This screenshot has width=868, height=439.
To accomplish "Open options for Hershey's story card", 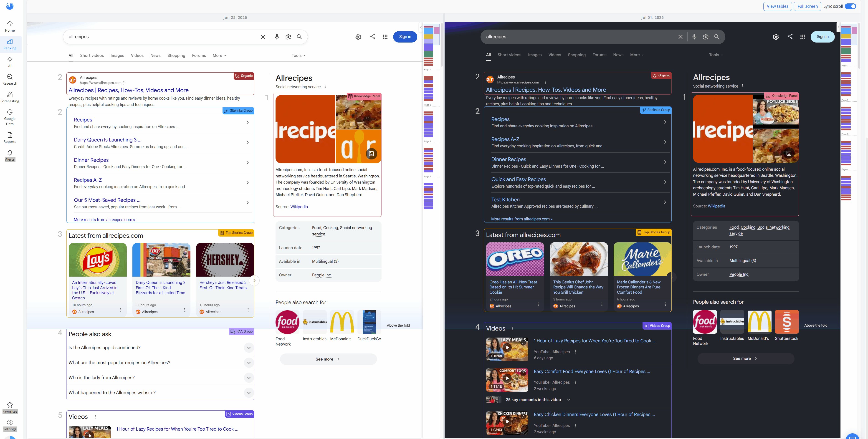I will pyautogui.click(x=248, y=310).
